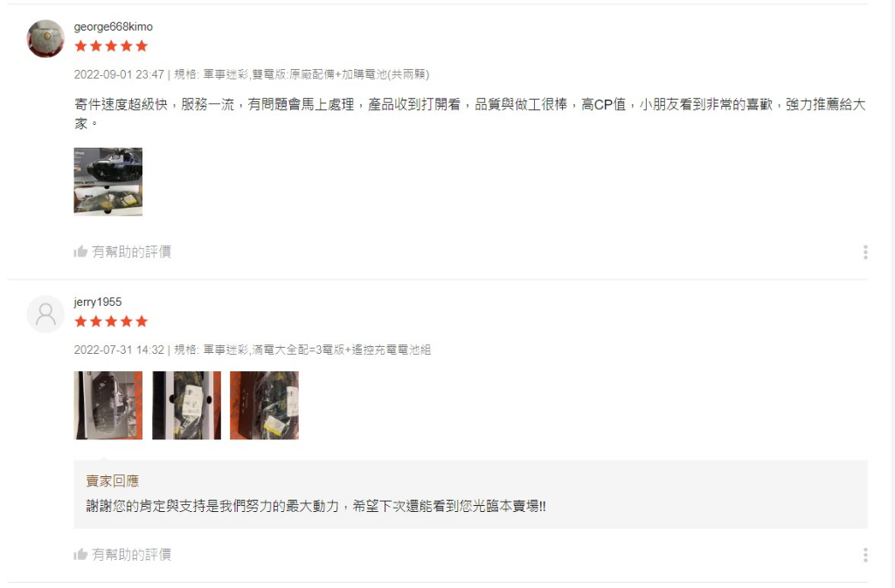
Task: Open the jerry1955 username link
Action: 98,302
